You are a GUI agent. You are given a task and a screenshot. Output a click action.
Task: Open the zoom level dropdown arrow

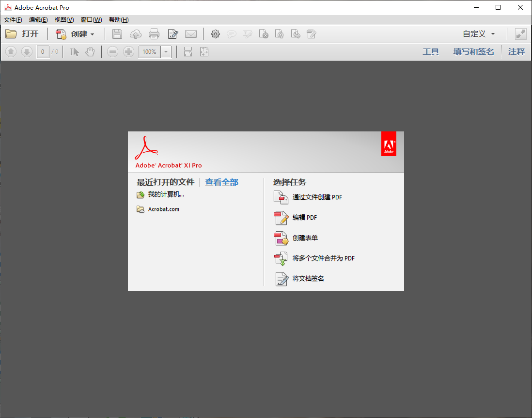coord(166,52)
